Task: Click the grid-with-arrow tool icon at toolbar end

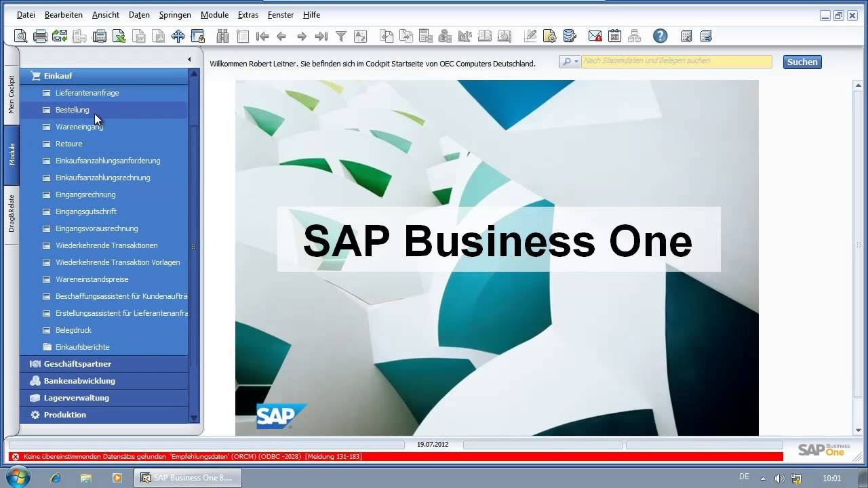Action: (x=706, y=36)
